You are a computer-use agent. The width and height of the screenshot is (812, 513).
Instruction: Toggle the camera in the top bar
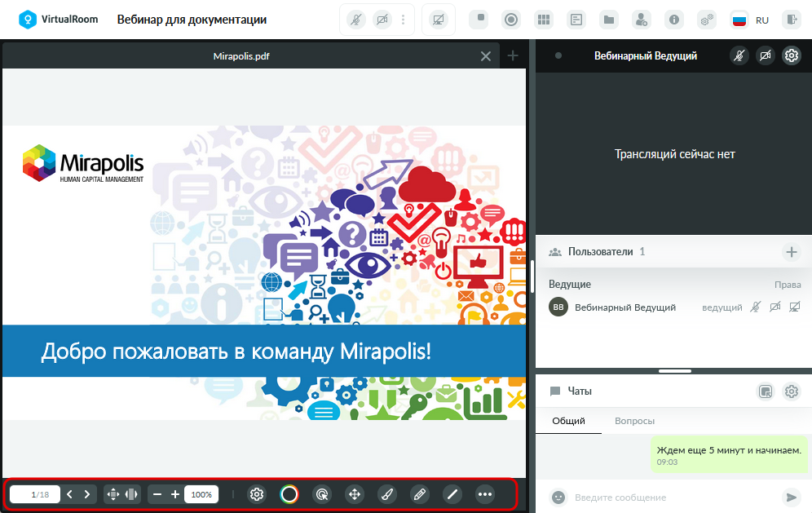[382, 20]
